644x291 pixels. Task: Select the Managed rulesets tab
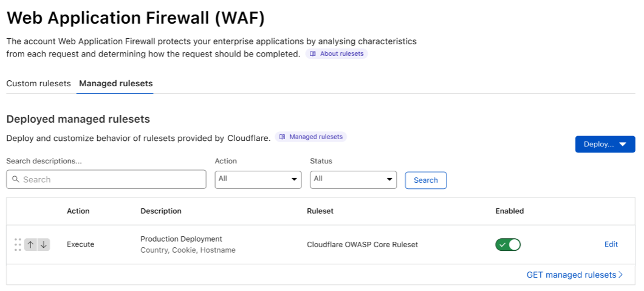pyautogui.click(x=115, y=83)
